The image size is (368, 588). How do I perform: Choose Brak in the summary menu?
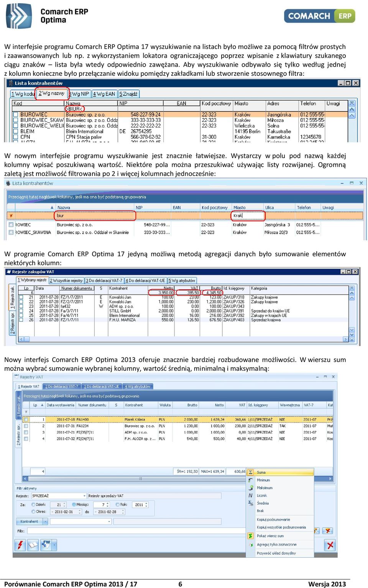pyautogui.click(x=260, y=511)
